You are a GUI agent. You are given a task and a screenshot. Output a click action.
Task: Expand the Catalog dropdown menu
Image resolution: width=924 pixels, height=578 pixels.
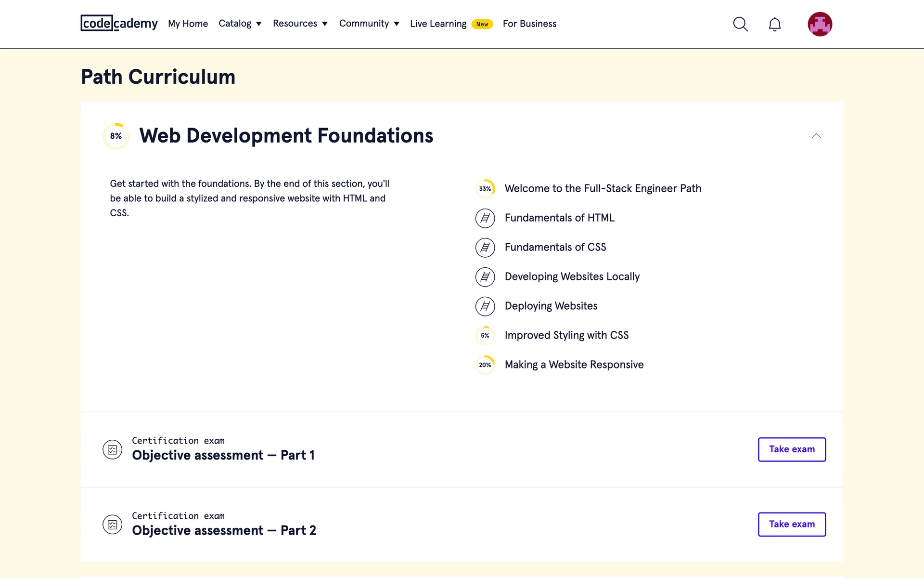[x=240, y=24]
